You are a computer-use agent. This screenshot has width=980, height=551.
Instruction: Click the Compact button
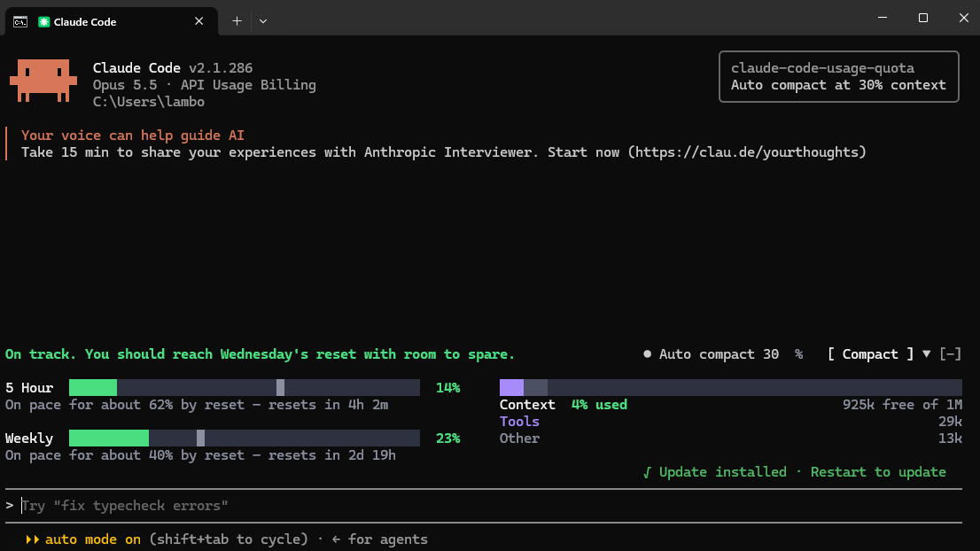[870, 354]
